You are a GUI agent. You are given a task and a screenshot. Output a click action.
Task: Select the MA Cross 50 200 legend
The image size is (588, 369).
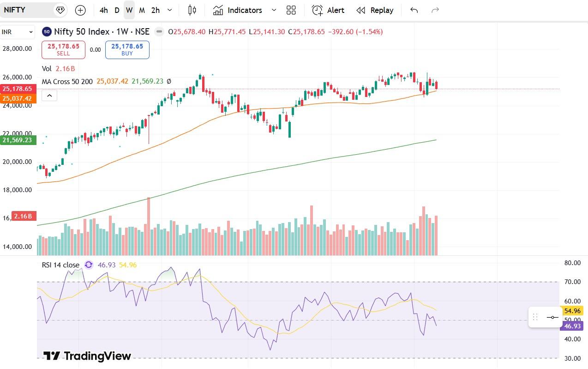pos(67,81)
